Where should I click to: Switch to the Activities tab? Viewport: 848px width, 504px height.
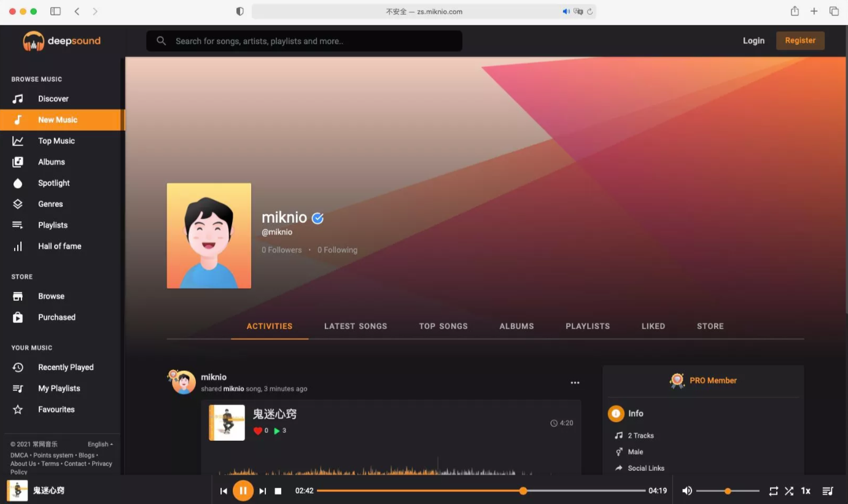(270, 327)
